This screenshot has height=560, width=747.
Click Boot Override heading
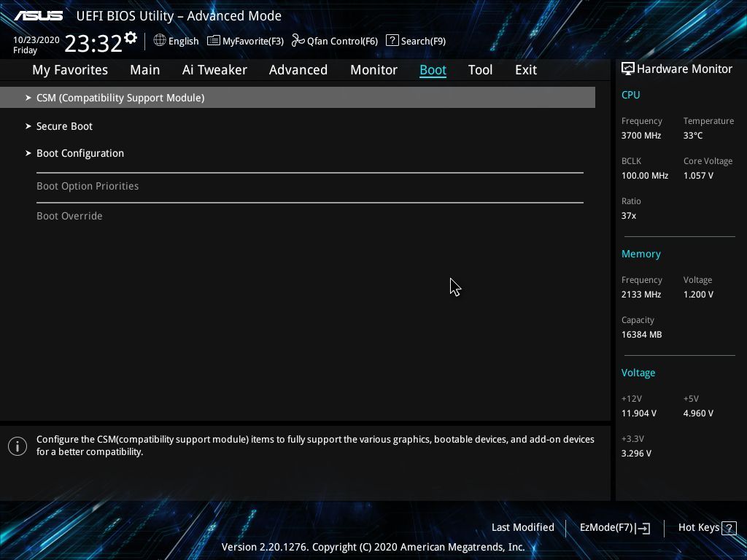point(69,216)
